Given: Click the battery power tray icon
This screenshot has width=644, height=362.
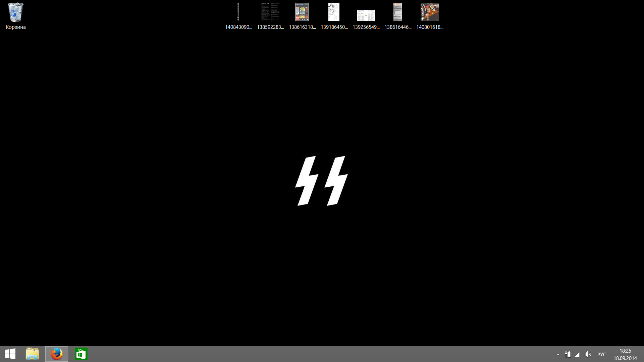Looking at the screenshot, I should click(568, 354).
